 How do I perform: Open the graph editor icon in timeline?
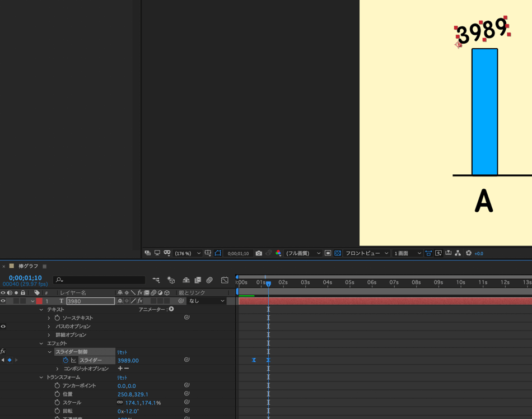point(225,280)
